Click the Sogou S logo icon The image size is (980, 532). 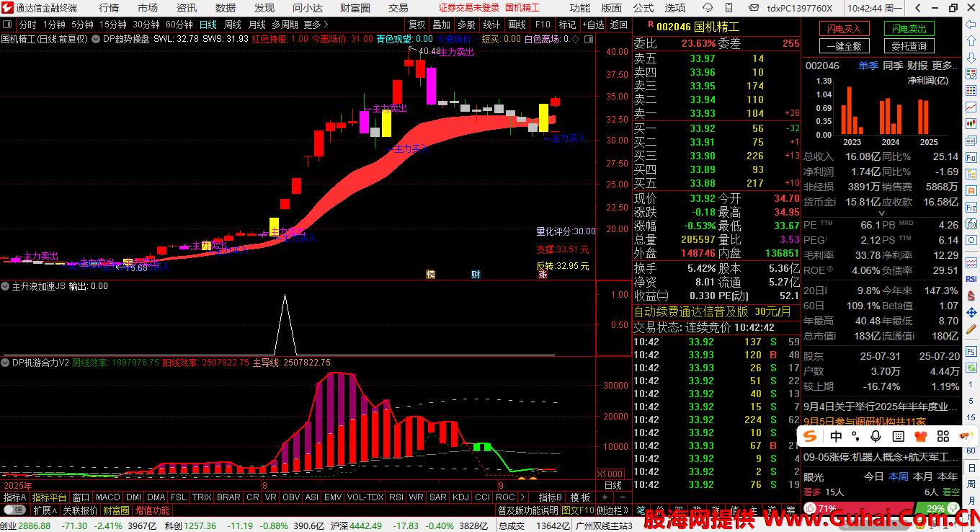click(x=811, y=437)
